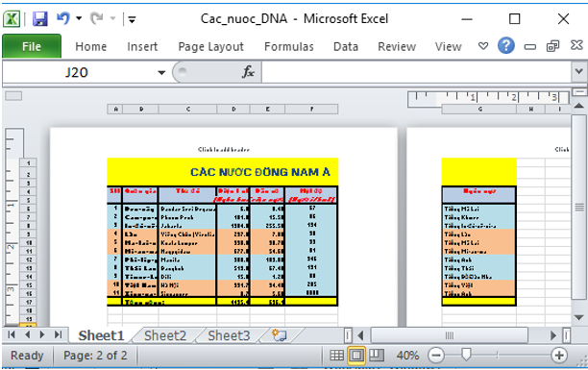Click the Name Box showing J20
588x370 pixels.
[x=77, y=72]
